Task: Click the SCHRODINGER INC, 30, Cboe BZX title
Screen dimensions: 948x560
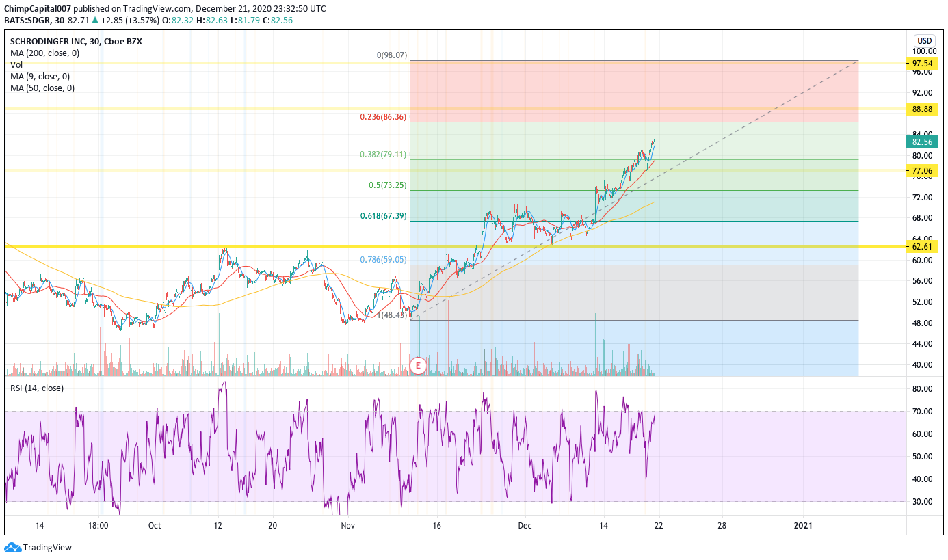Action: [76, 41]
